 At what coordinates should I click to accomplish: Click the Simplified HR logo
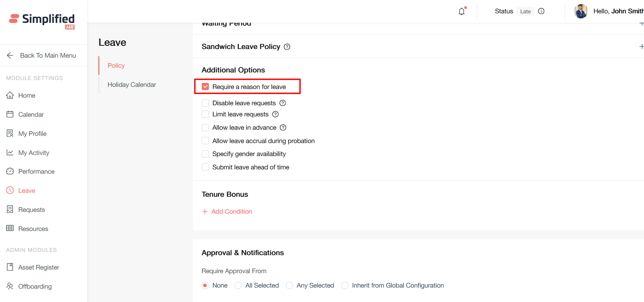pyautogui.click(x=42, y=20)
